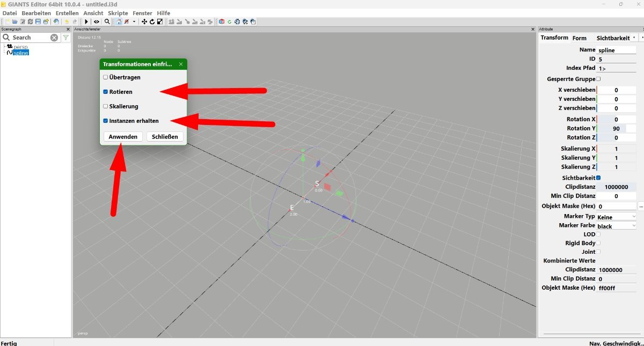Click the Objekt Maske (Hex) input field
The height and width of the screenshot is (346, 644).
click(616, 206)
